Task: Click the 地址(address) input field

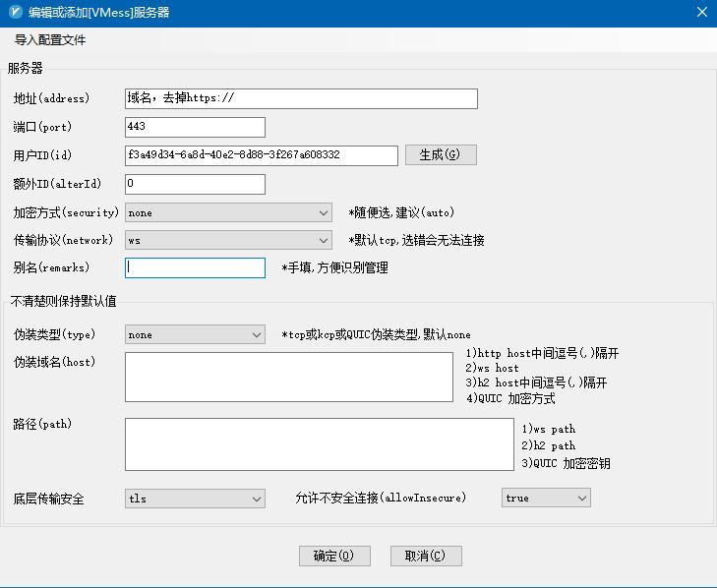Action: point(301,98)
